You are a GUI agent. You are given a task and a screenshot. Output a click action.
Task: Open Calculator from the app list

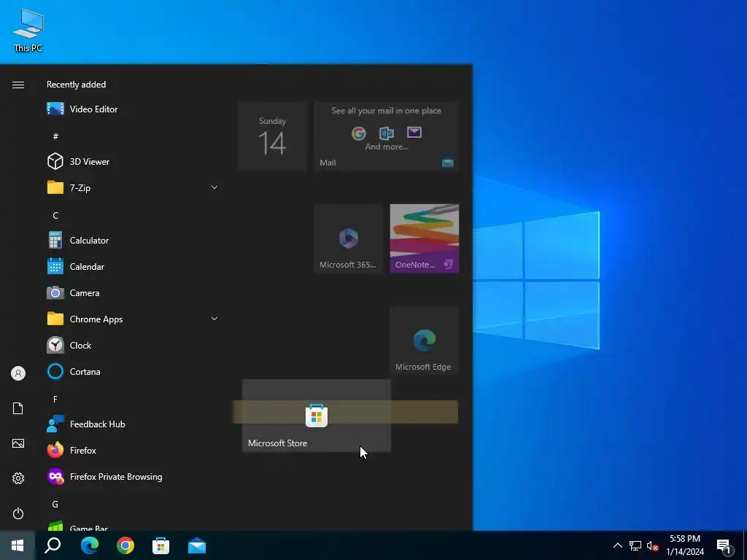[132, 240]
